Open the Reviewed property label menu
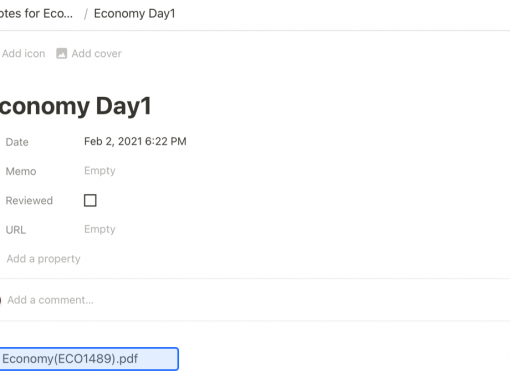 [x=29, y=201]
